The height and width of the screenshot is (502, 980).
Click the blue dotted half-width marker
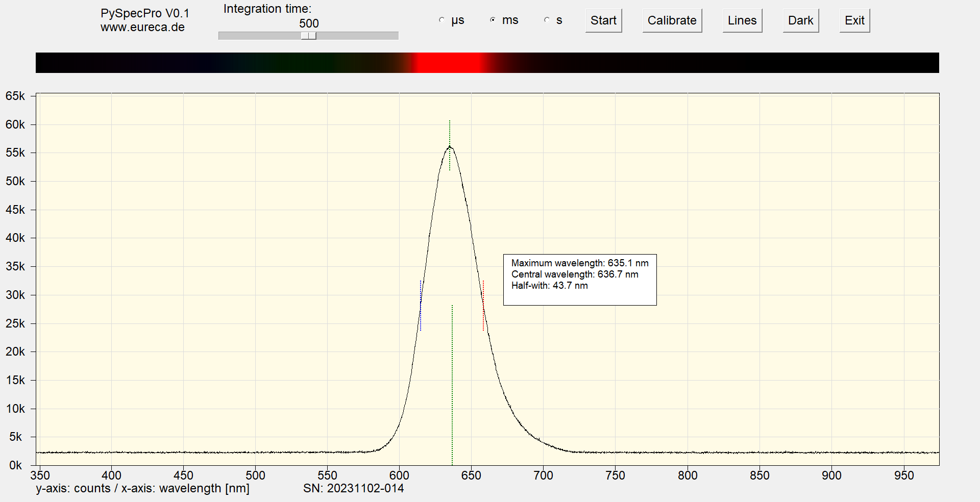coord(421,305)
